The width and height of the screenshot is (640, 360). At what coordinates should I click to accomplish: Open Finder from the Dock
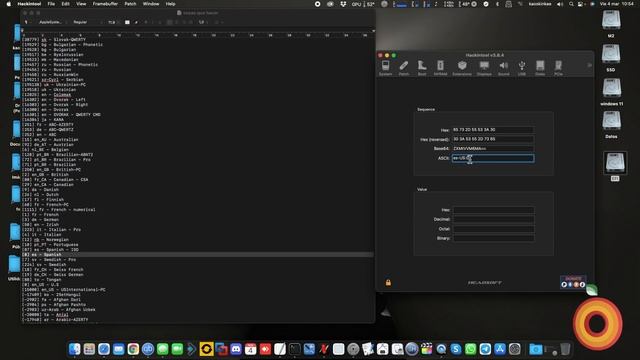[x=75, y=349]
